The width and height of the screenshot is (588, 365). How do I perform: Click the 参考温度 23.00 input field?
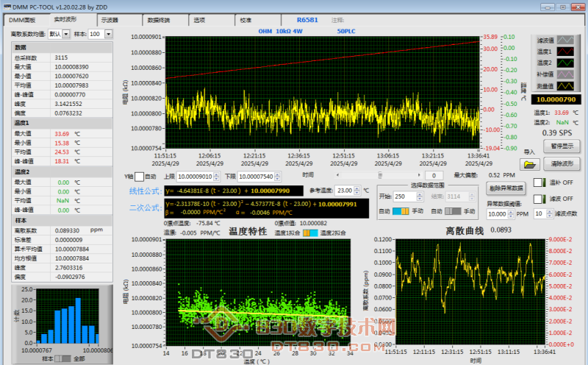click(344, 191)
